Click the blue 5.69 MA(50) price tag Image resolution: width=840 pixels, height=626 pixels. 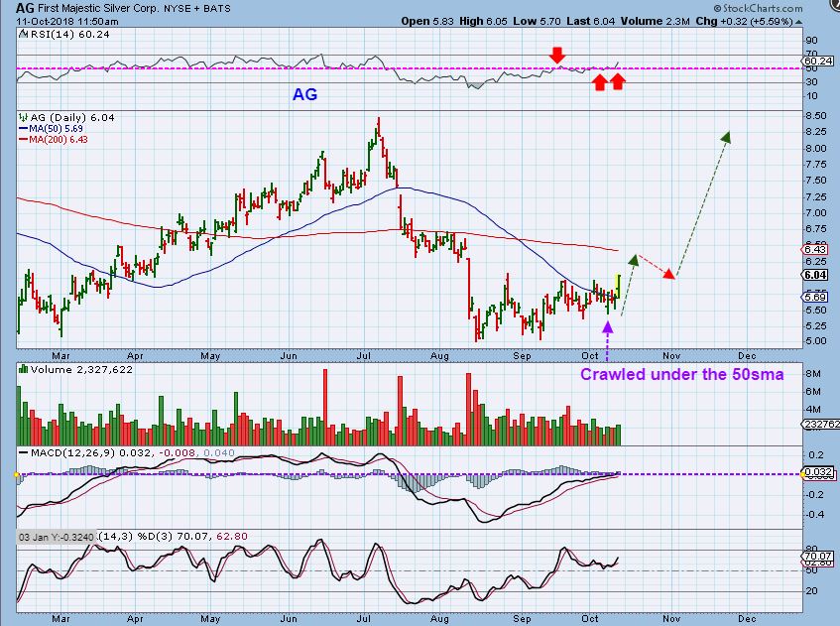coord(815,297)
